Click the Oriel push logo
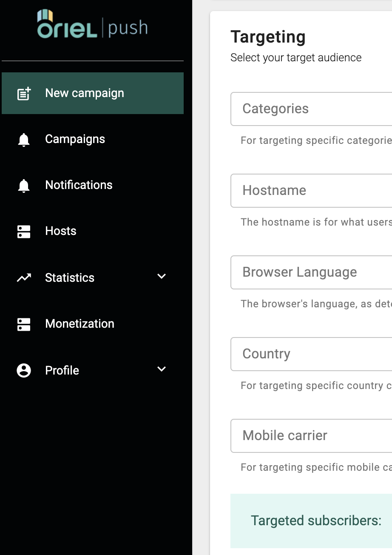Image resolution: width=392 pixels, height=555 pixels. coord(92,25)
